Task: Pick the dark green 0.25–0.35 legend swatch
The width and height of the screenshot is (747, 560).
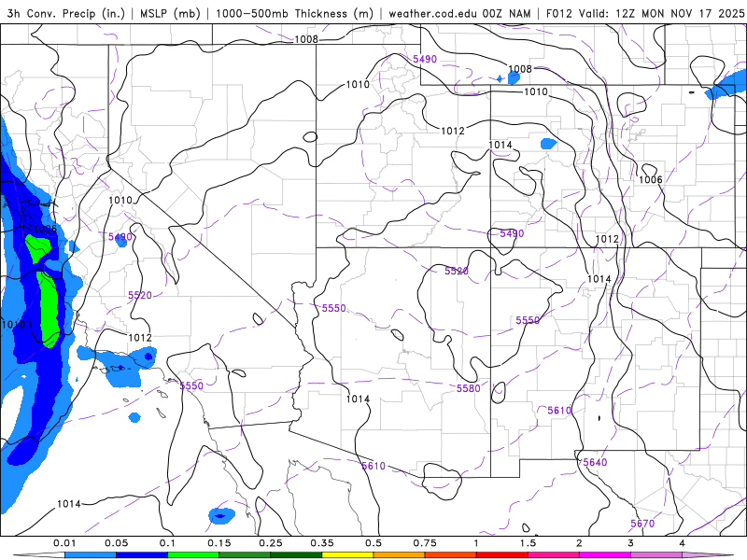Action: pos(296,555)
